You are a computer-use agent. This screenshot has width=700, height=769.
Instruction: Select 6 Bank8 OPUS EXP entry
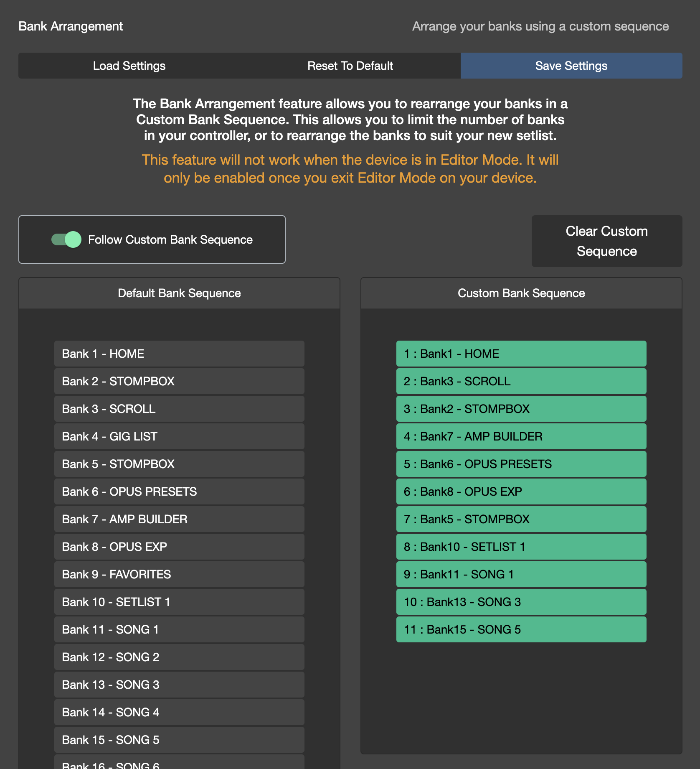[521, 491]
